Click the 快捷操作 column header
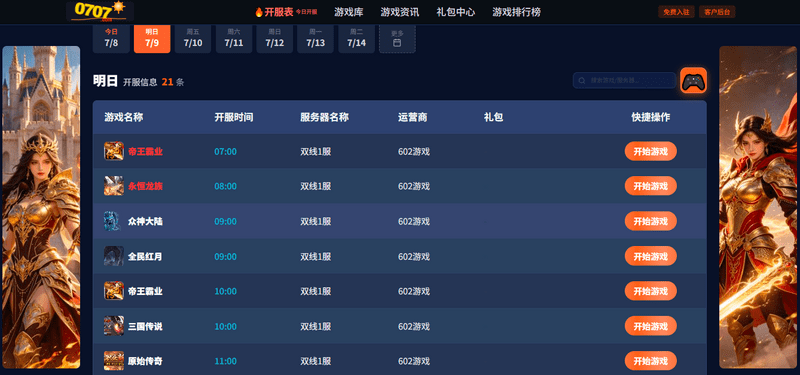The image size is (800, 375). [x=651, y=117]
